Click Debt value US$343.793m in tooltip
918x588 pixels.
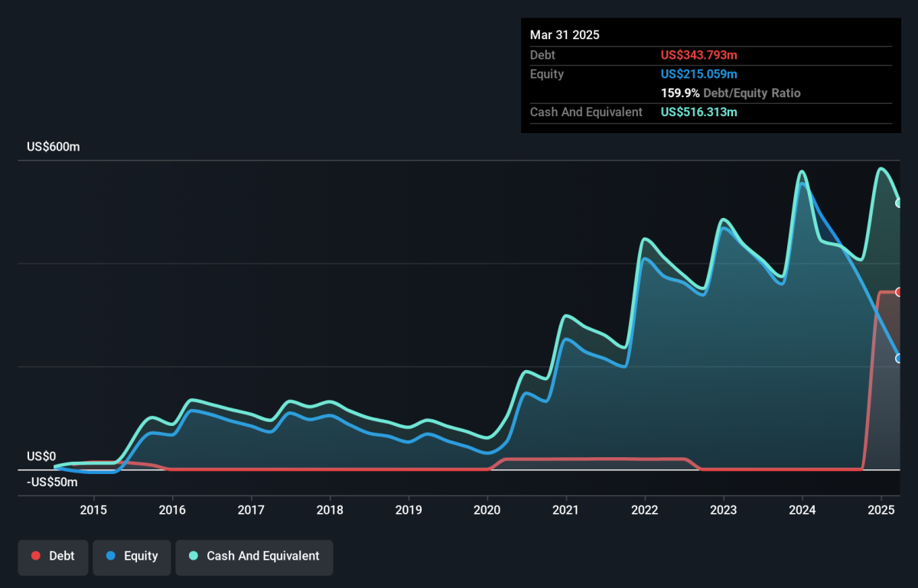pyautogui.click(x=699, y=55)
